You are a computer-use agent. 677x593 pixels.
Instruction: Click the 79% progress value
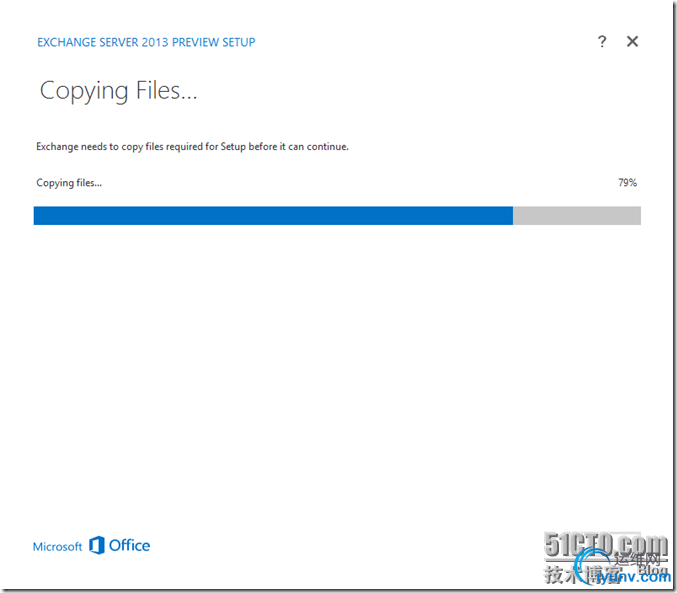pos(627,183)
